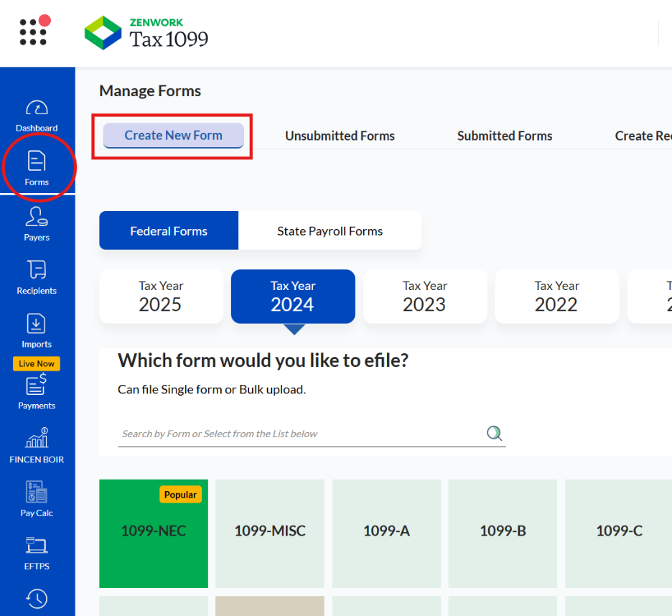This screenshot has height=616, width=672.
Task: Click the search magnifier icon
Action: click(494, 433)
